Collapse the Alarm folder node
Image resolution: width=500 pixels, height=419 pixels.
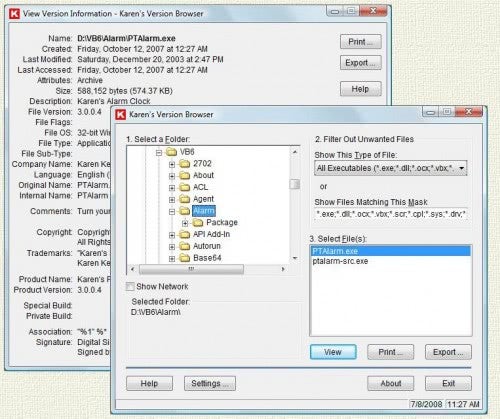click(x=172, y=211)
